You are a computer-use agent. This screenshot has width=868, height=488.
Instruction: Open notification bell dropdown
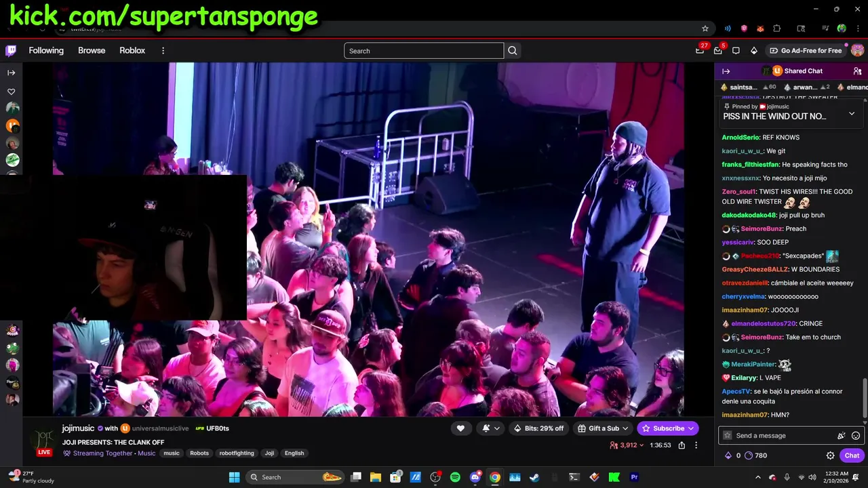coord(491,428)
